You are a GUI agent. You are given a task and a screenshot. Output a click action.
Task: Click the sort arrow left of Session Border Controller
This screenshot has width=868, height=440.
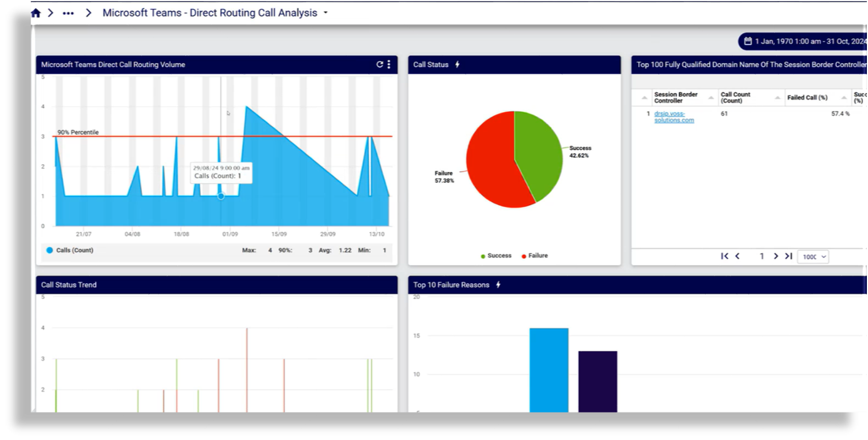click(644, 98)
